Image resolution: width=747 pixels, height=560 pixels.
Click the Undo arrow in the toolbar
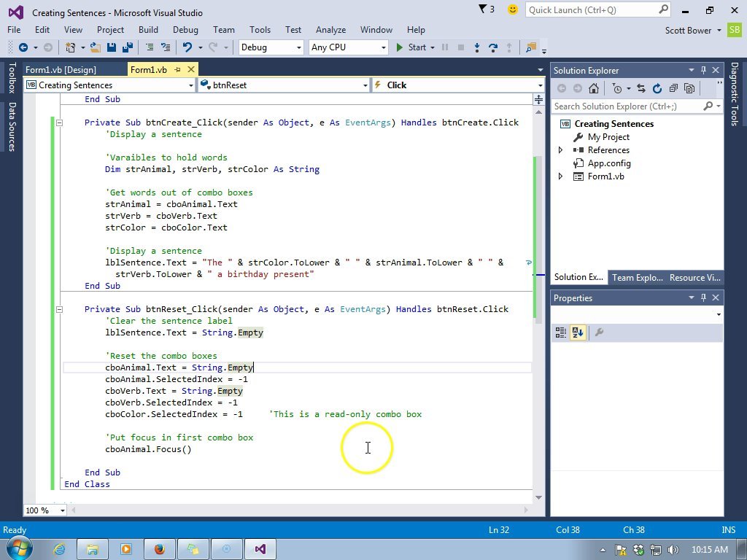187,47
